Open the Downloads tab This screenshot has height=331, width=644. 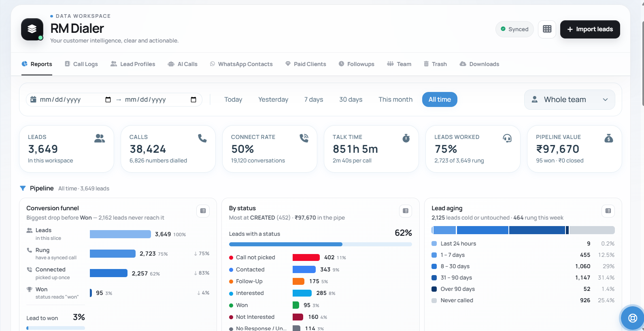coord(479,64)
